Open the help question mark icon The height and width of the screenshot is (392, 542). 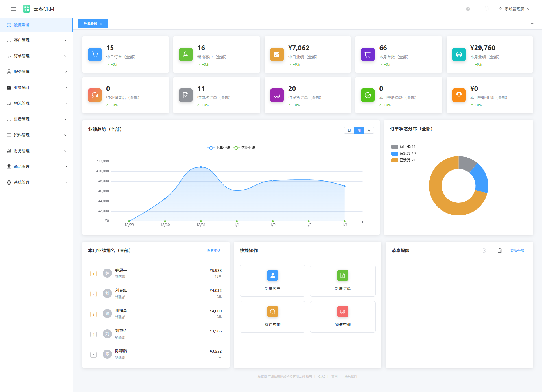coord(468,9)
